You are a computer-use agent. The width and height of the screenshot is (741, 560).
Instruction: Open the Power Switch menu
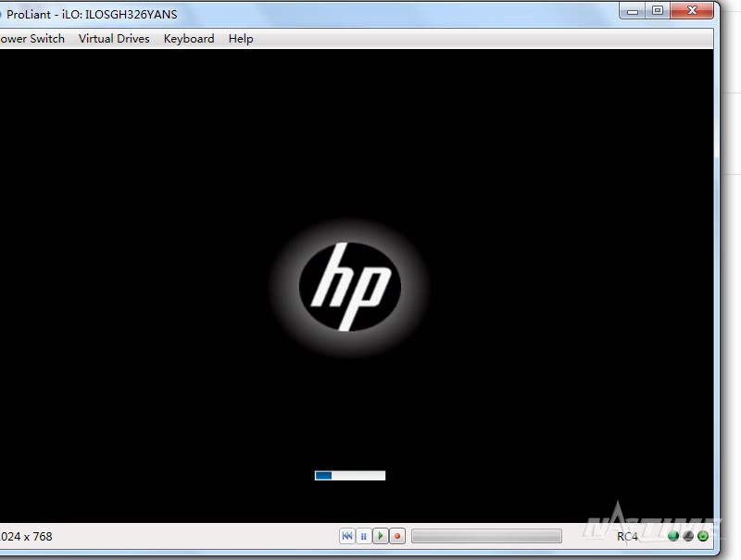pyautogui.click(x=32, y=39)
